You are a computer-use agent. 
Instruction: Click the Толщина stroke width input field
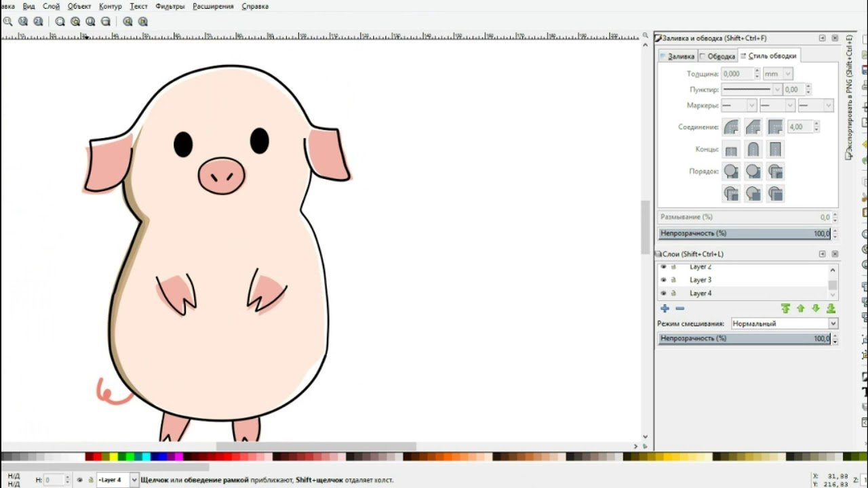736,74
